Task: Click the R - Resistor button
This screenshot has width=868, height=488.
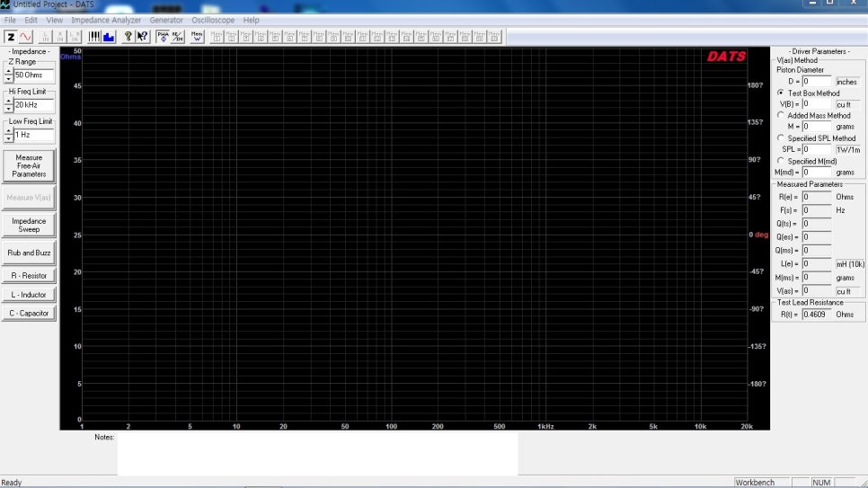Action: (29, 276)
